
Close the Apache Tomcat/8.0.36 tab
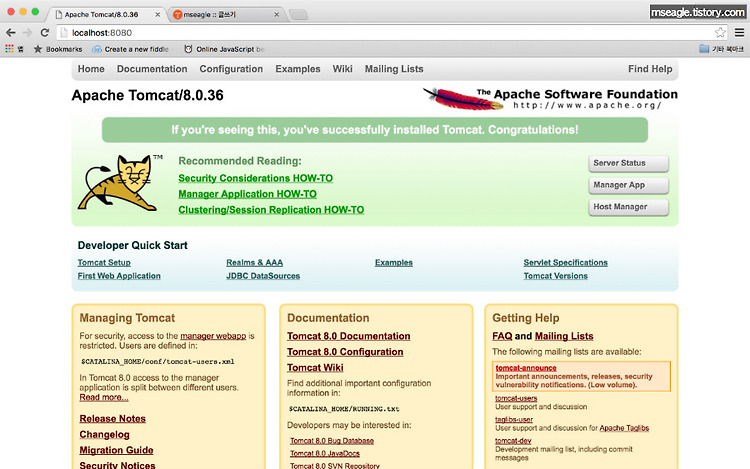[x=157, y=15]
